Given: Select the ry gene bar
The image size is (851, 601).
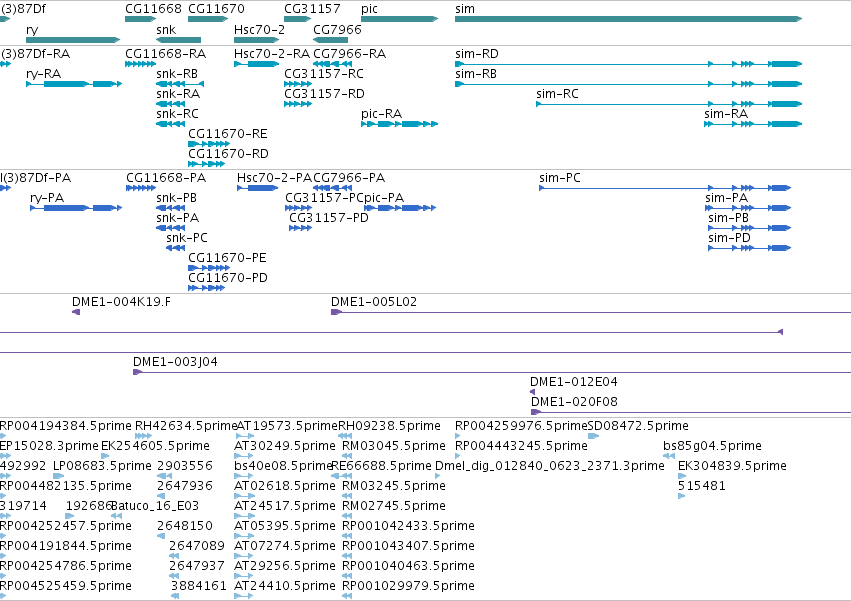Looking at the screenshot, I should click(x=73, y=40).
